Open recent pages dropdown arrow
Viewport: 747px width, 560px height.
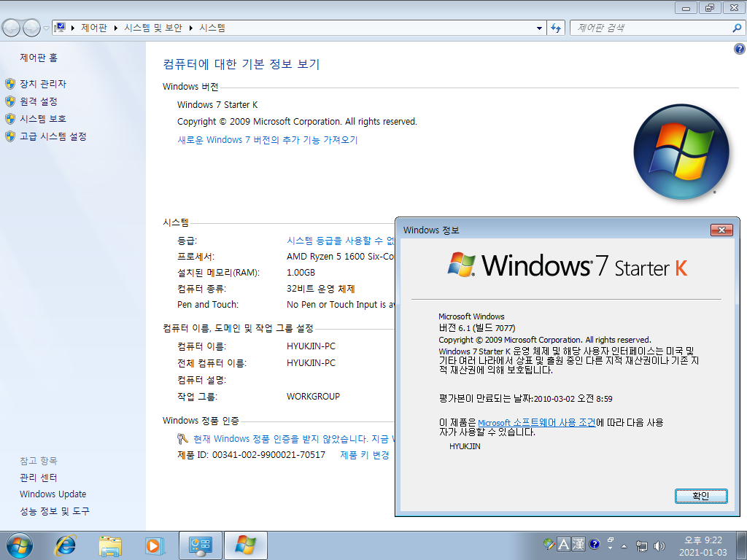click(46, 28)
